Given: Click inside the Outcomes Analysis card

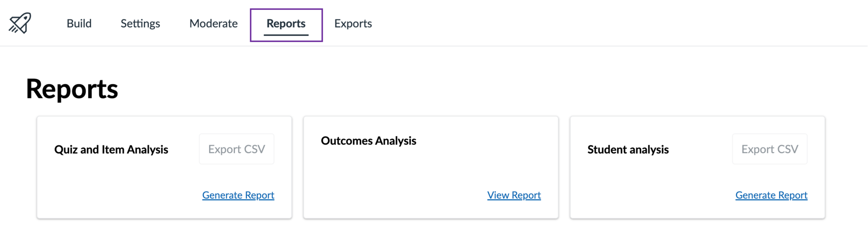Looking at the screenshot, I should (x=431, y=166).
